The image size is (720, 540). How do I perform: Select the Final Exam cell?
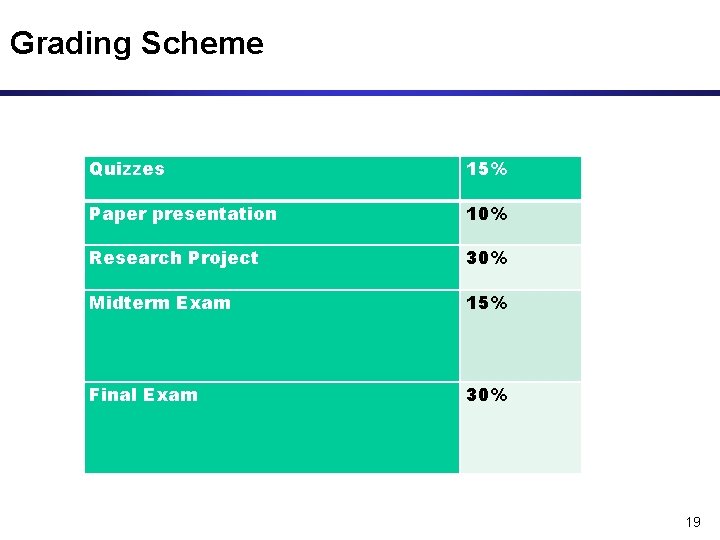pos(272,428)
